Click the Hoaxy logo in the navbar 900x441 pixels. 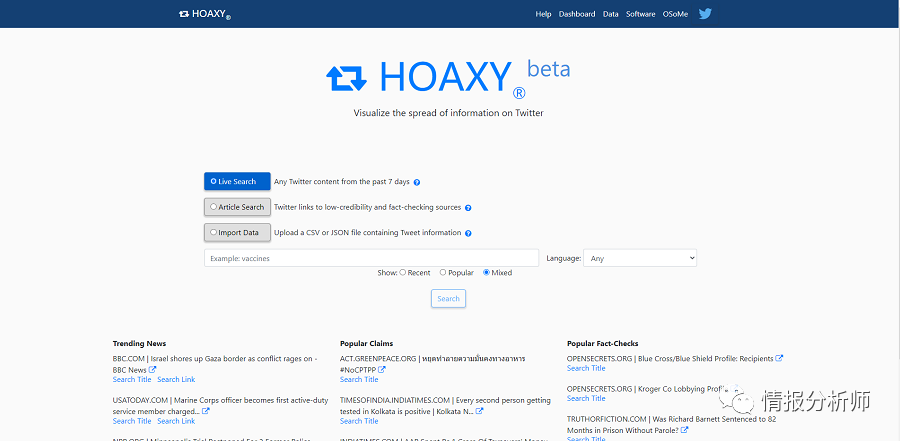[205, 14]
